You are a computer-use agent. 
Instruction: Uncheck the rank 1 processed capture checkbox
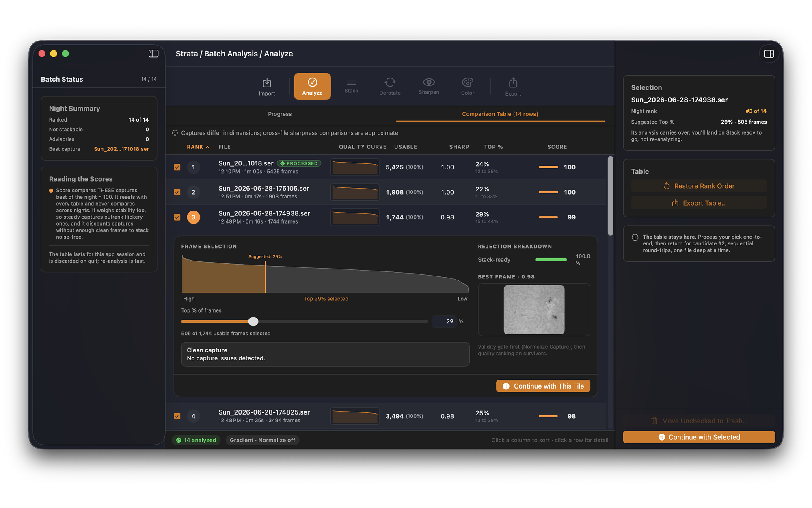[x=177, y=167]
